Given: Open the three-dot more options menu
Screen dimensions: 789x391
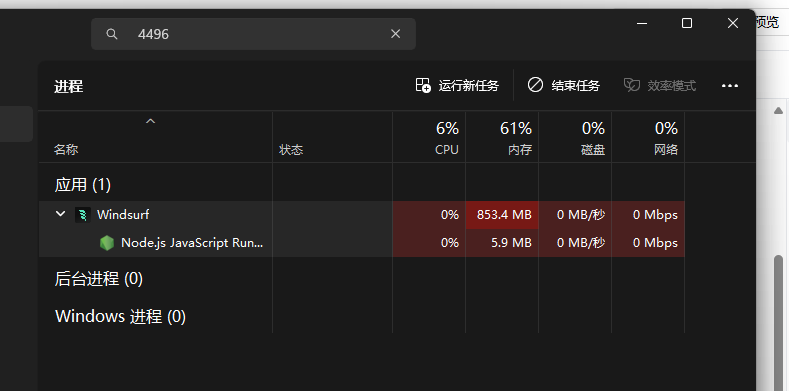Looking at the screenshot, I should [730, 86].
